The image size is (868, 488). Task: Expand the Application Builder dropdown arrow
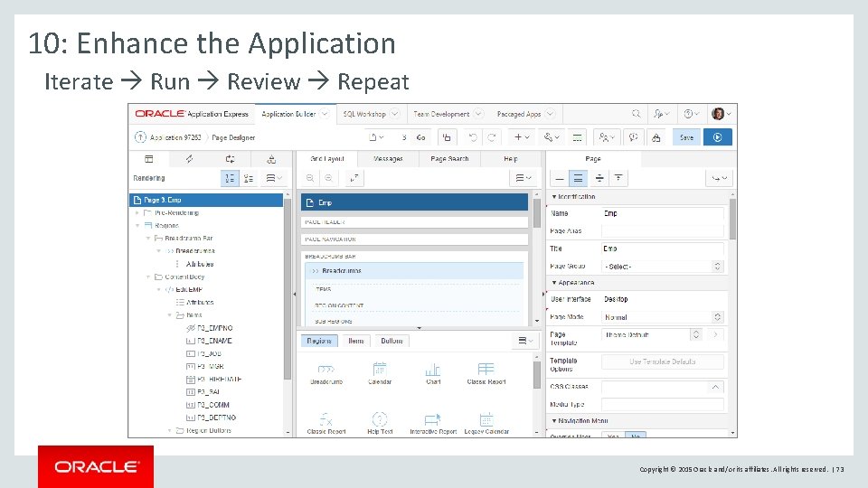(325, 114)
